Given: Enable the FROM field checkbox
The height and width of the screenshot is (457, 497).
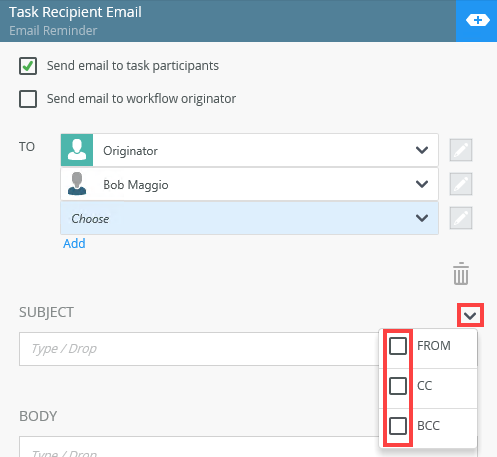Looking at the screenshot, I should pyautogui.click(x=398, y=346).
